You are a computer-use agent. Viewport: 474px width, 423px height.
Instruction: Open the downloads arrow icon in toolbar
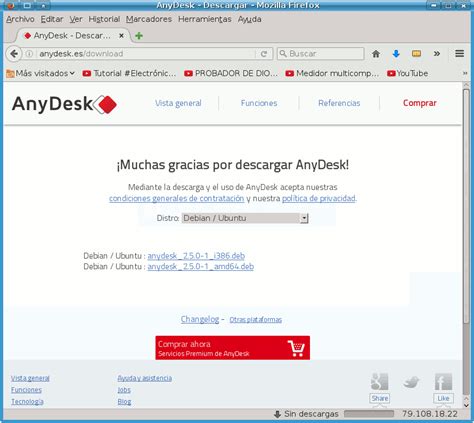point(396,54)
